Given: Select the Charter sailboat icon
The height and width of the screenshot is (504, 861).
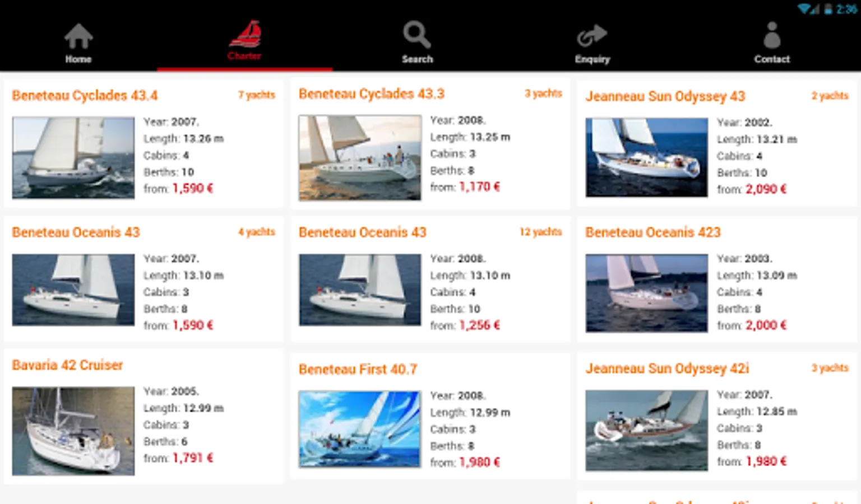Looking at the screenshot, I should (x=246, y=34).
